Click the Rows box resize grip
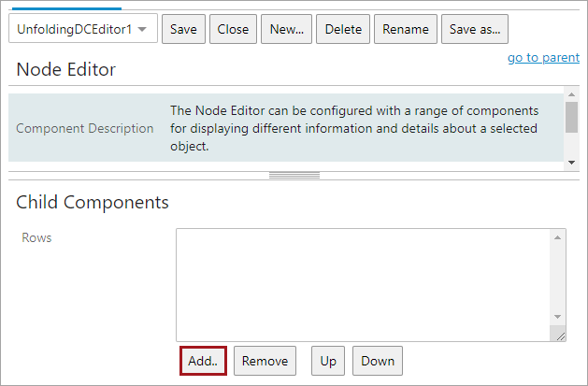Screen dimensions: 588x386 coord(559,336)
